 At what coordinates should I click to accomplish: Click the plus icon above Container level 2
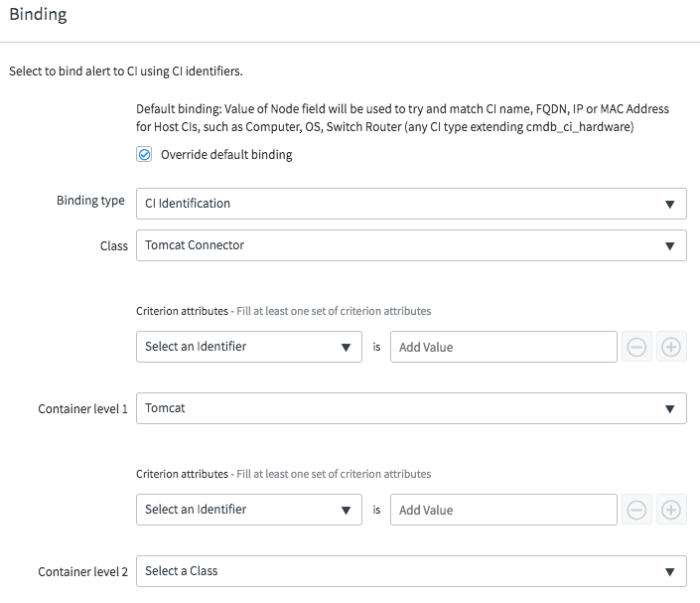point(671,510)
